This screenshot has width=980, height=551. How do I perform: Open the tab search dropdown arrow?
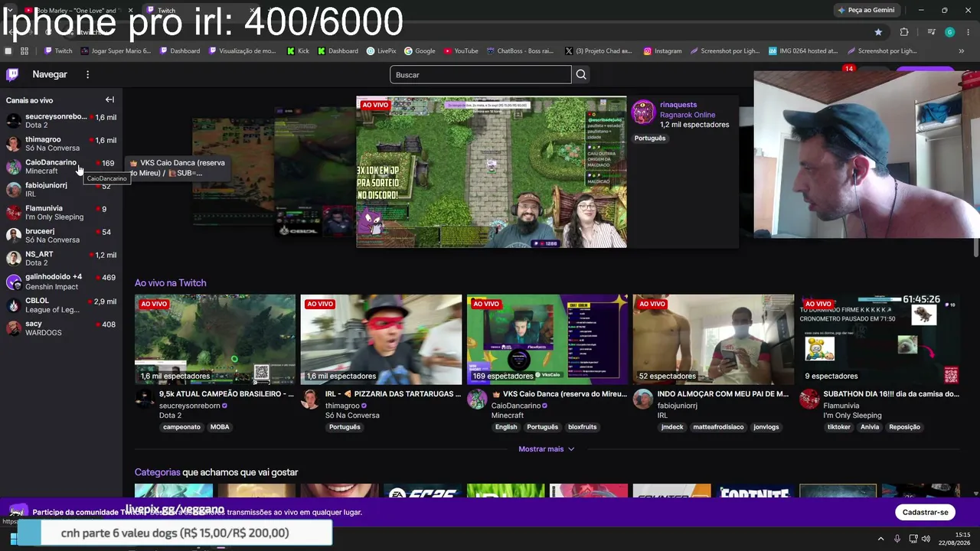click(9, 10)
